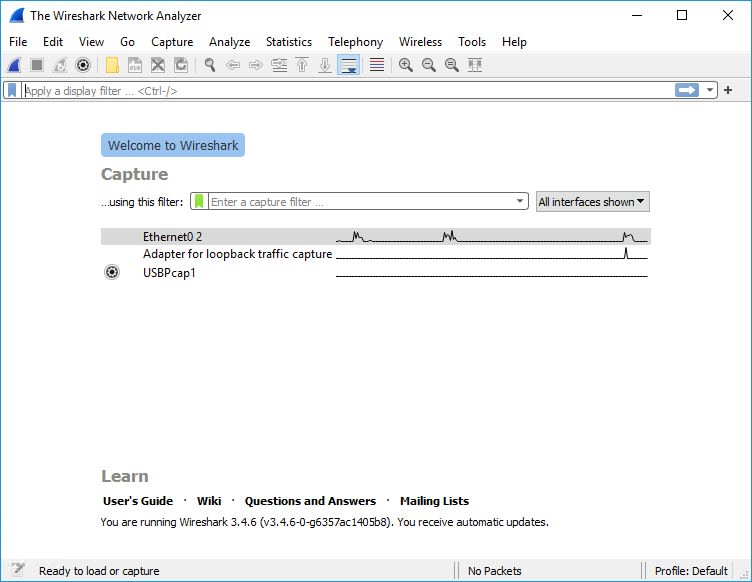Click the display filter bookmark icon
The image size is (752, 582).
[x=12, y=90]
